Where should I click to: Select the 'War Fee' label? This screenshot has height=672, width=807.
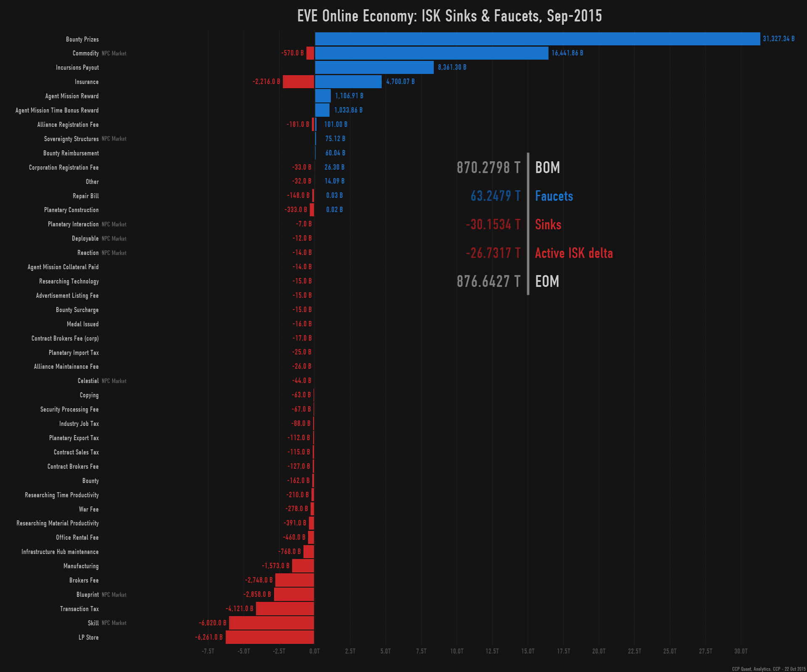pos(89,509)
